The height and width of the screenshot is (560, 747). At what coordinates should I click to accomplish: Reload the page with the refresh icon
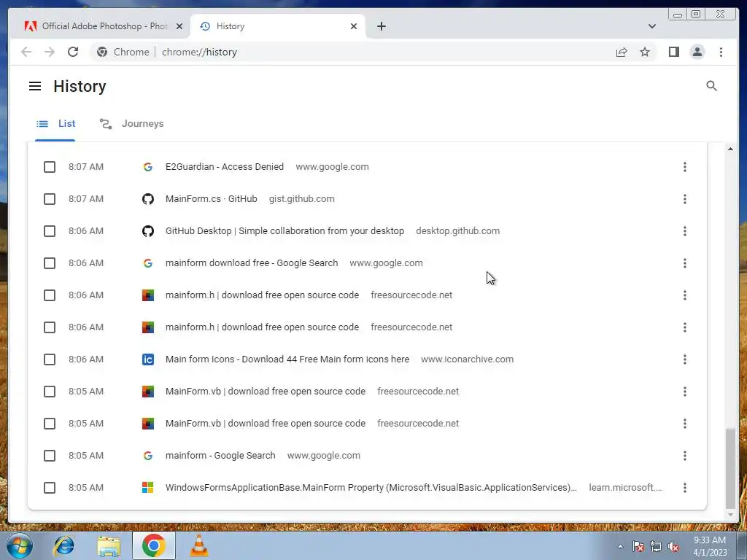73,52
